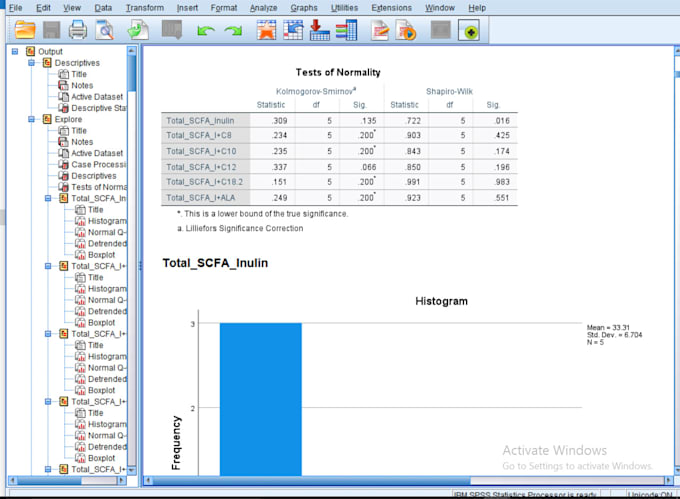Redo the last action

click(233, 30)
